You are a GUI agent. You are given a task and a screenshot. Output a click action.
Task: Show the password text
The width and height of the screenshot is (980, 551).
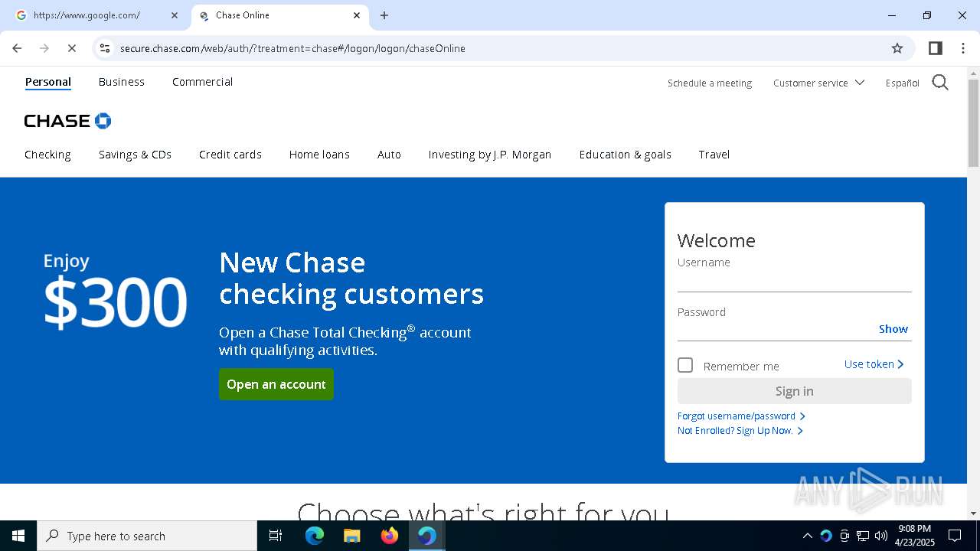pos(893,329)
